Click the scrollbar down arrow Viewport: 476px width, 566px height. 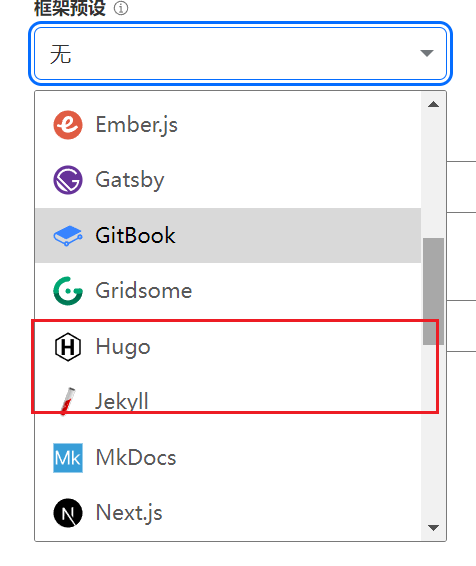click(x=433, y=528)
